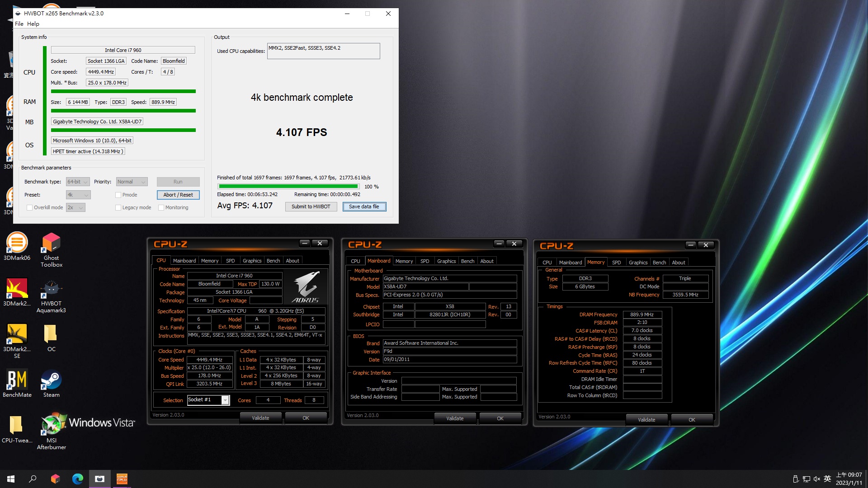The height and width of the screenshot is (488, 868).
Task: Minimize the first CPU-Z window
Action: coord(305,243)
